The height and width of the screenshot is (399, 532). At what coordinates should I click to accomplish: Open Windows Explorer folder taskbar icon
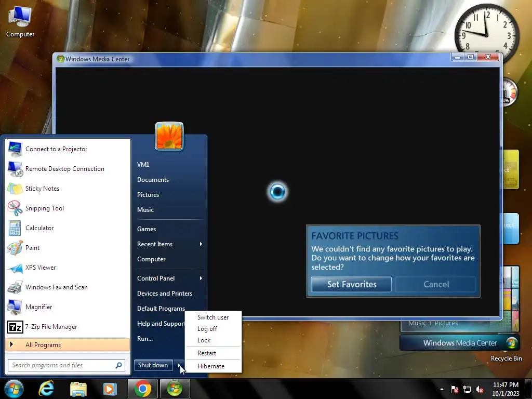(x=78, y=389)
